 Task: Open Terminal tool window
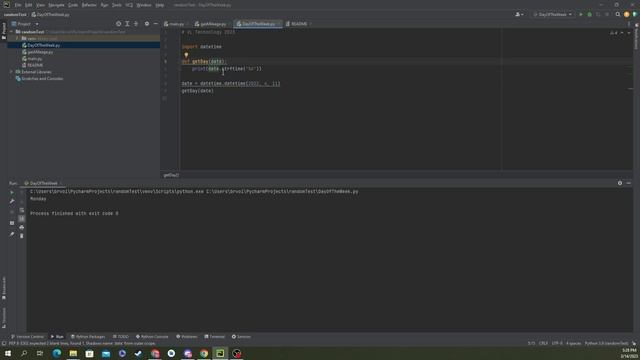[x=215, y=337]
